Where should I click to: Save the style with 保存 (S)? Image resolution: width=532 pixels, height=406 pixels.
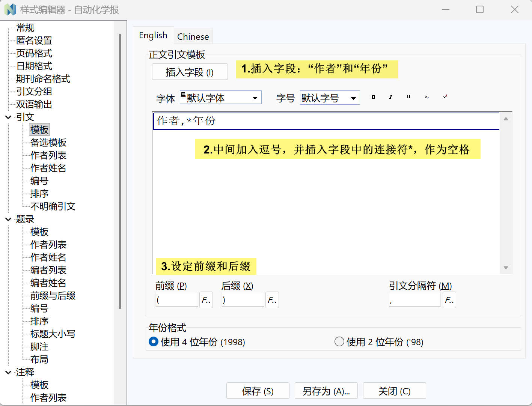pyautogui.click(x=258, y=391)
